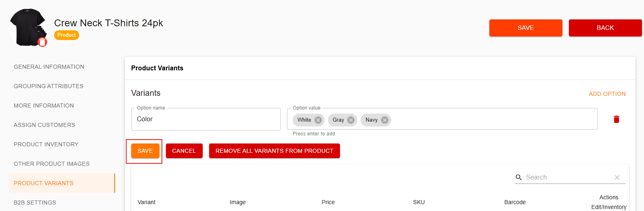Screen dimensions: 644x211
Task: Click the Crew Neck T-Shirts product thumbnail
Action: pos(27,27)
